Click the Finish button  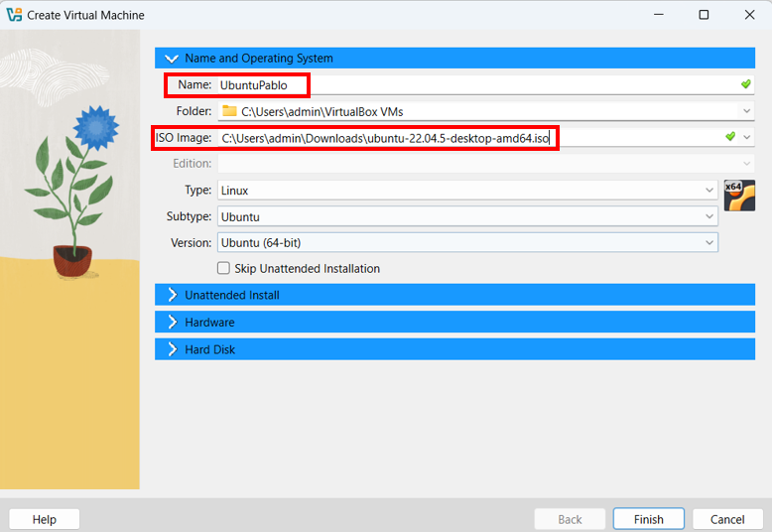[648, 519]
